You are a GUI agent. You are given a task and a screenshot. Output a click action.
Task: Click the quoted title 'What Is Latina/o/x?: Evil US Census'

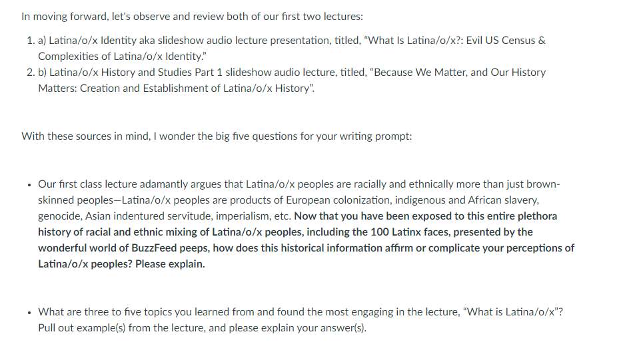(451, 41)
